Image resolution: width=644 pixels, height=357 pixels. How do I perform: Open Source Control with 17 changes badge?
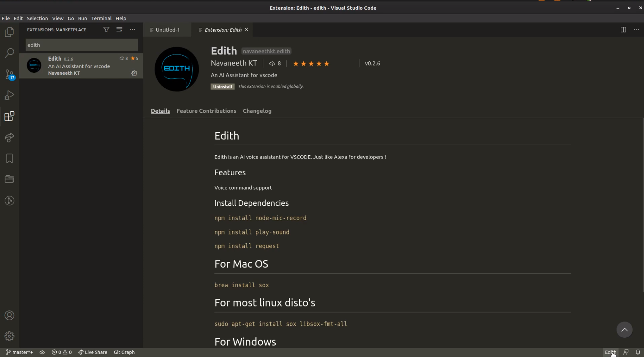point(10,74)
